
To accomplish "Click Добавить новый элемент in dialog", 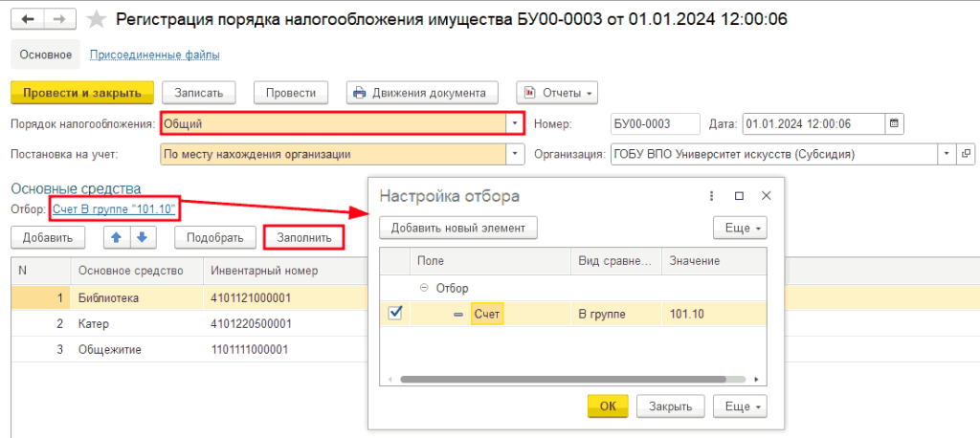I will [x=458, y=228].
